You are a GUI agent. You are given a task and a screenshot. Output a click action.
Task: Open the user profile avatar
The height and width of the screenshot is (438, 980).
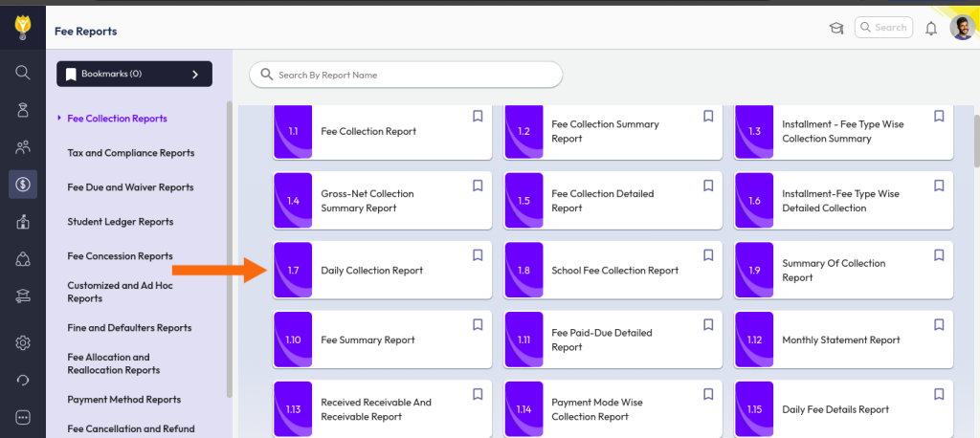[x=962, y=28]
